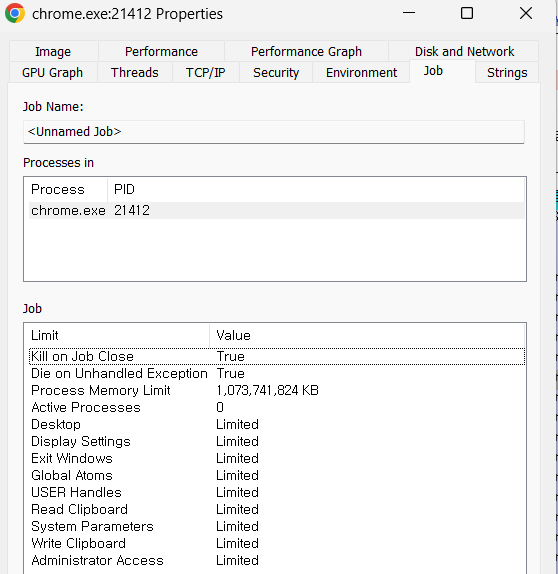The width and height of the screenshot is (558, 574).
Task: Select the Global Atoms row
Action: tap(276, 475)
